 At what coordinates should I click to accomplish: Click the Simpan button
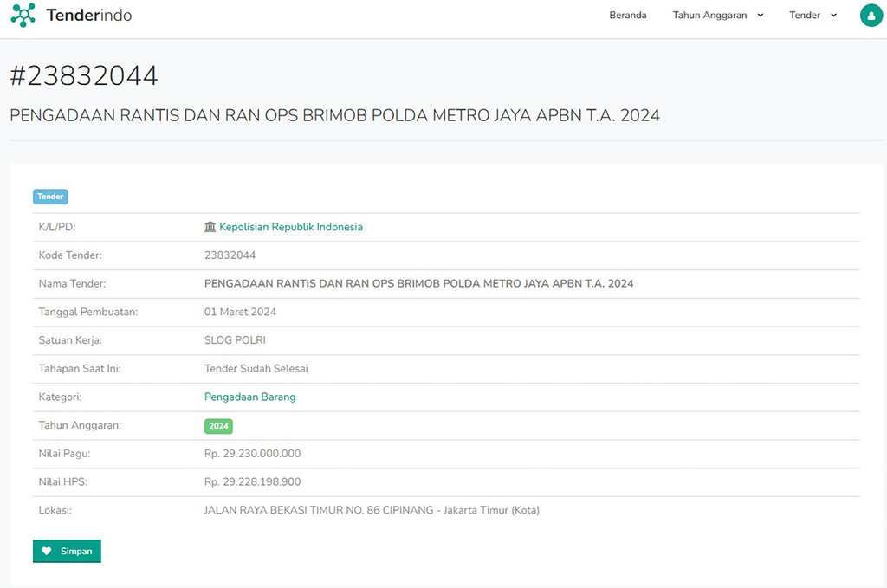coord(67,551)
